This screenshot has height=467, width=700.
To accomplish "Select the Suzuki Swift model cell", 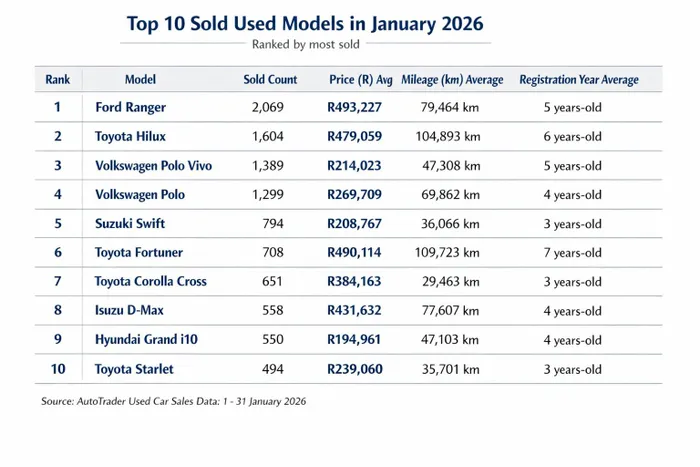I will tap(131, 224).
